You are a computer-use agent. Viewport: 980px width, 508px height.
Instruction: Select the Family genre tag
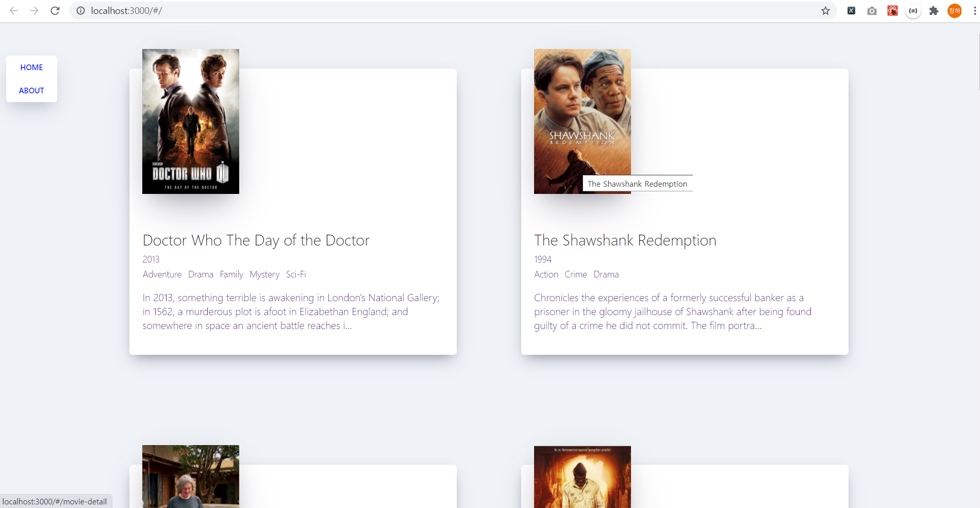[x=231, y=274]
